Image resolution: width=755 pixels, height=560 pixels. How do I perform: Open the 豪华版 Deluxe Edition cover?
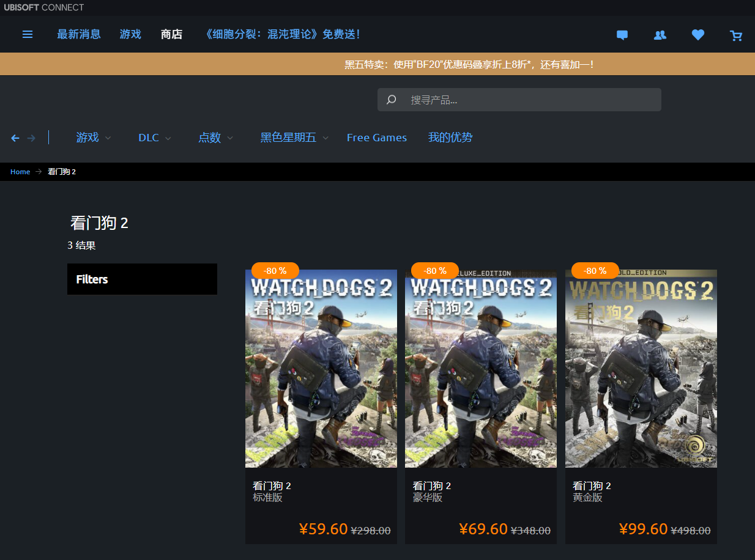tap(481, 369)
